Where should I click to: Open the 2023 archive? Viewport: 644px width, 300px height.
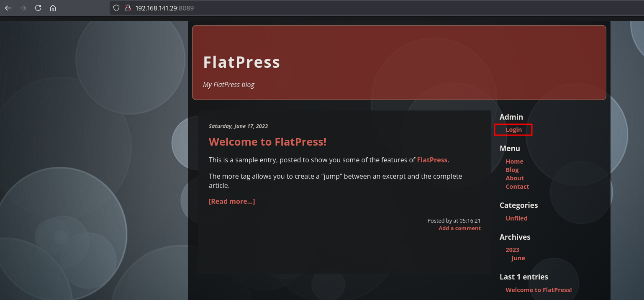[x=512, y=250]
